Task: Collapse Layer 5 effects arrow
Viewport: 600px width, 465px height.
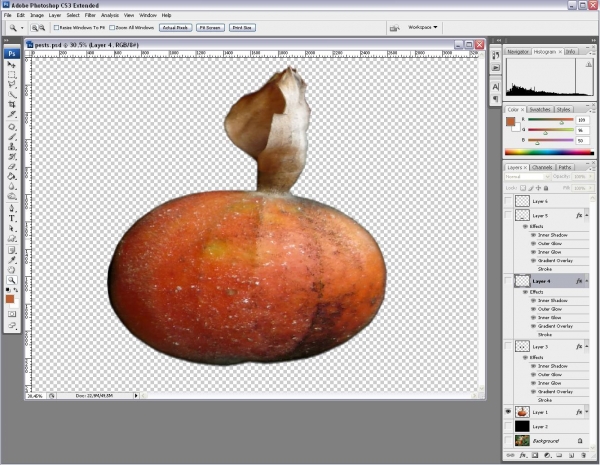Action: [x=587, y=215]
